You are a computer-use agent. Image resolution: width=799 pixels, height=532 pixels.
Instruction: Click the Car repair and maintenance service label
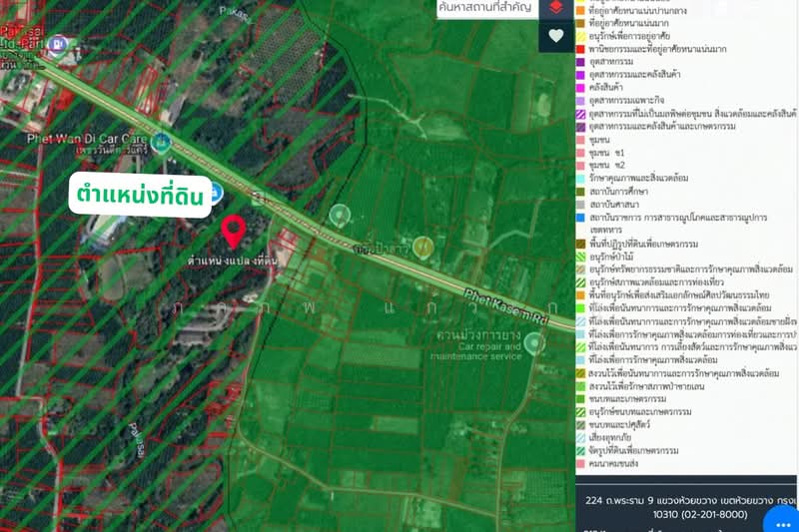pyautogui.click(x=476, y=351)
